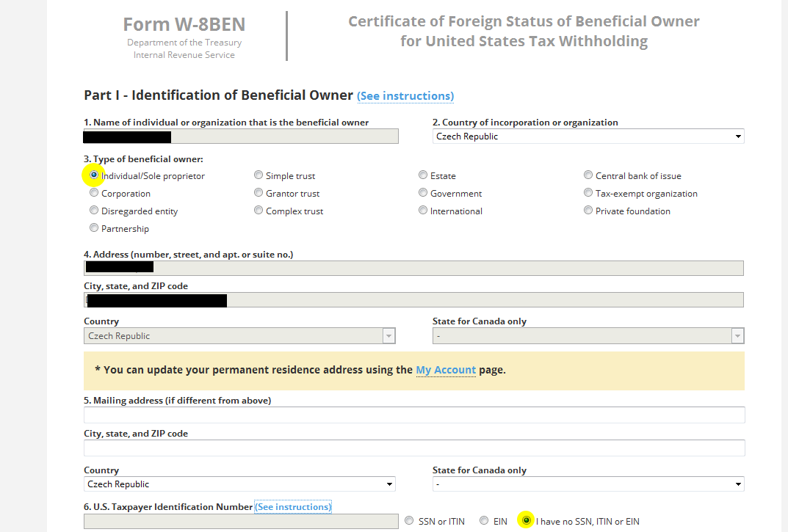Choose the EIN radio button
The height and width of the screenshot is (532, 788).
pyautogui.click(x=484, y=520)
